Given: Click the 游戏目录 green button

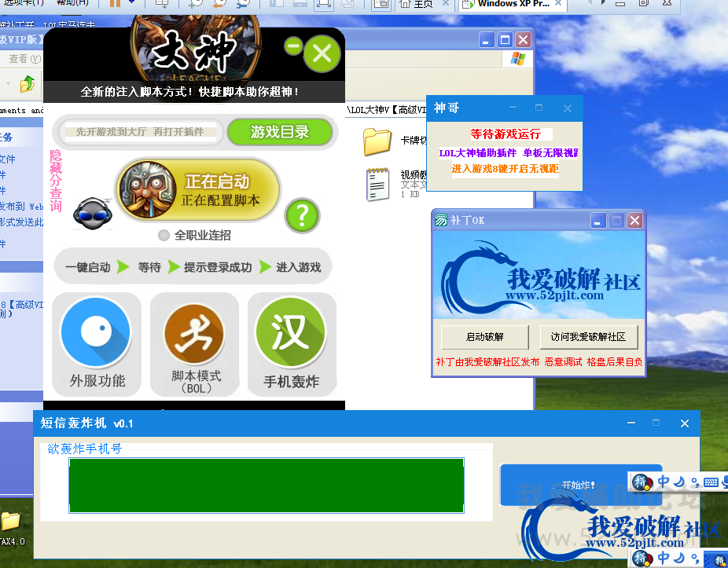Looking at the screenshot, I should pos(280,132).
